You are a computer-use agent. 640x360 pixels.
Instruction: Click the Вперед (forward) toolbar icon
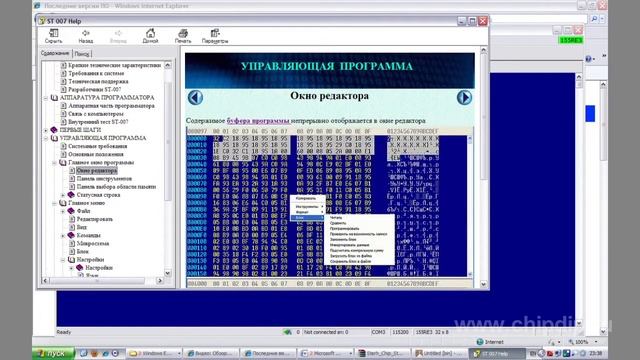coord(118,36)
